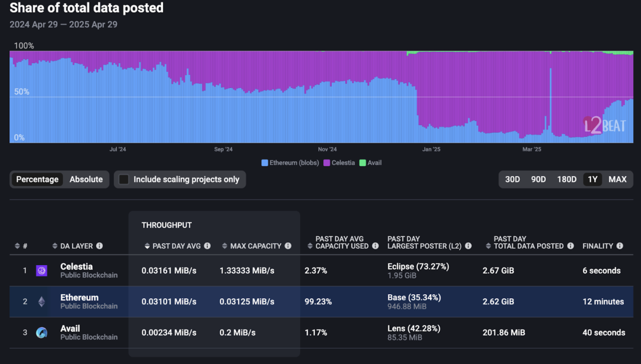Open the info tooltip next to DA LAYER
Screen dimensions: 641x364
pos(100,246)
